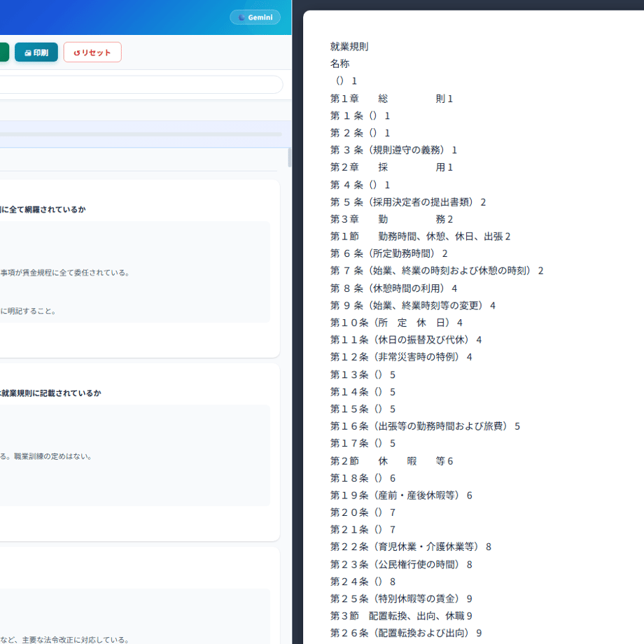Image resolution: width=644 pixels, height=644 pixels.
Task: Select 第6条(所定勤務時間)2 line
Action: (x=388, y=254)
